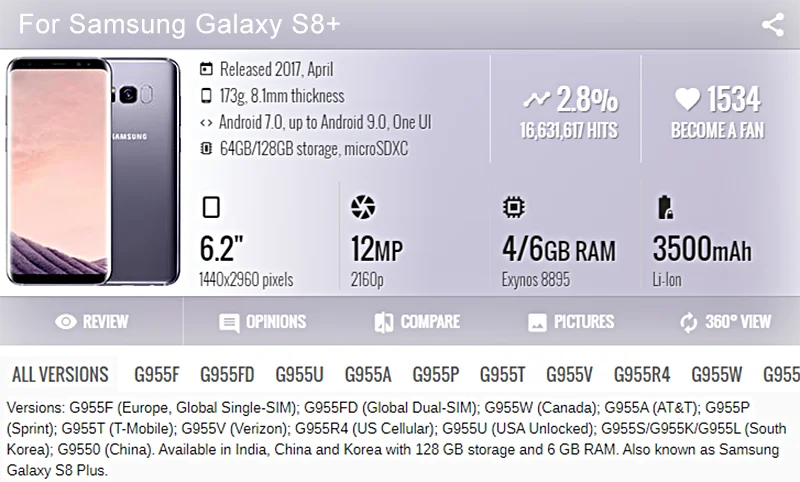Click the Galaxy S8+ phone image
Image resolution: width=800 pixels, height=482 pixels.
click(x=93, y=171)
